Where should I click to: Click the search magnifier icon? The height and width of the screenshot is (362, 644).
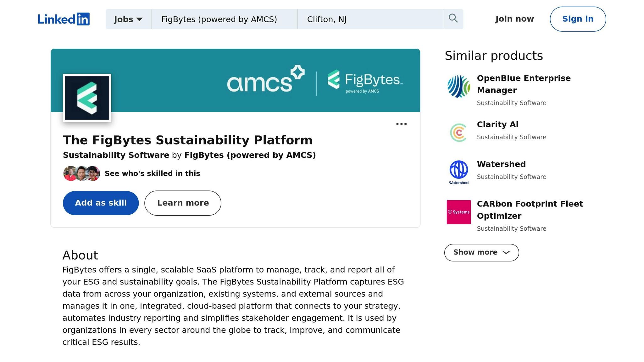point(453,19)
